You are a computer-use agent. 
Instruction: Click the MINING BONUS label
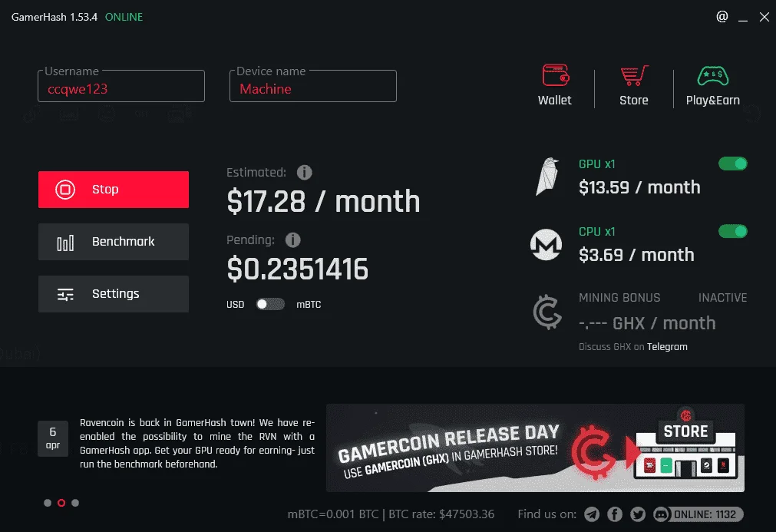tap(619, 297)
